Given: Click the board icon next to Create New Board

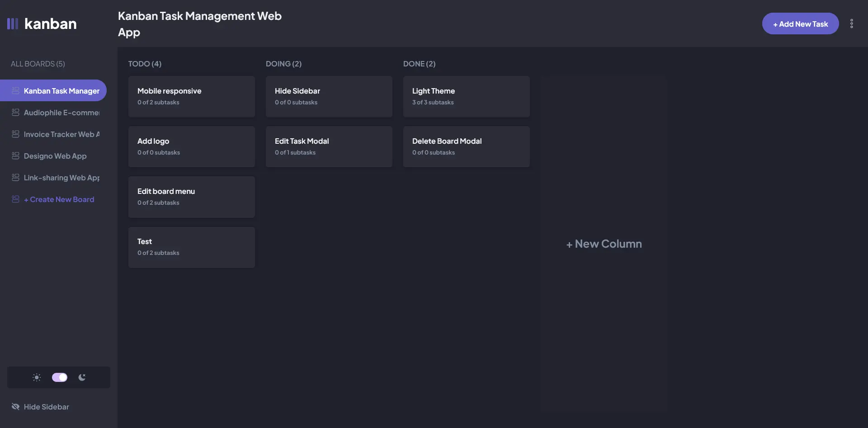Looking at the screenshot, I should (x=15, y=199).
